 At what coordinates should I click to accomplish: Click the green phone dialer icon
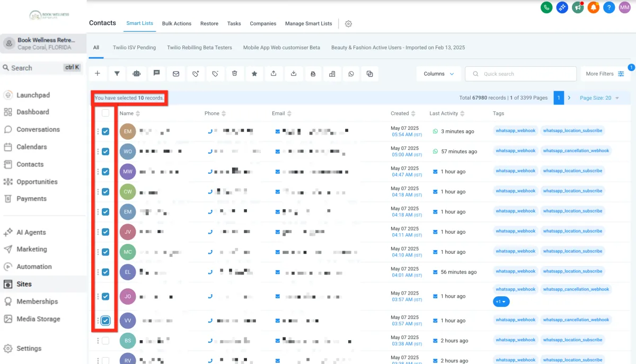546,7
